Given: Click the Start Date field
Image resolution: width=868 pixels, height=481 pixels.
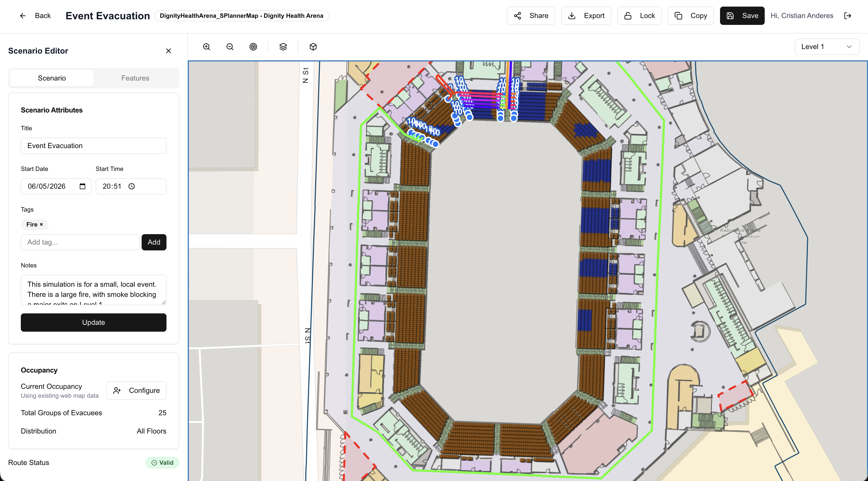Looking at the screenshot, I should (x=56, y=186).
